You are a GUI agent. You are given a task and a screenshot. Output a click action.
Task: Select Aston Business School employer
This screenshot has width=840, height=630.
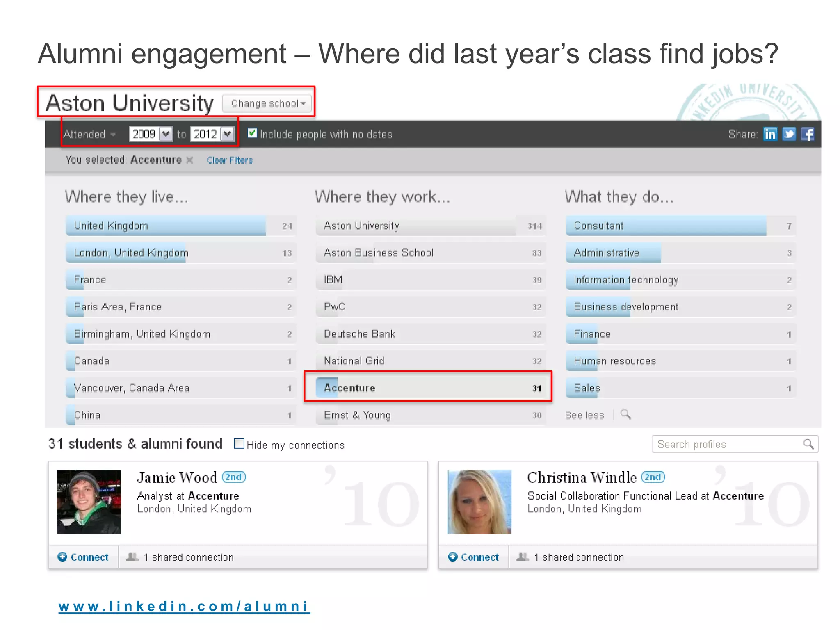click(x=431, y=253)
